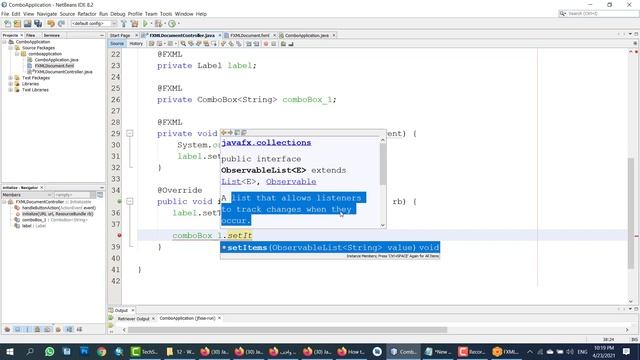This screenshot has width=640, height=360.
Task: Open the Observable link in Javadoc popup
Action: pos(291,182)
